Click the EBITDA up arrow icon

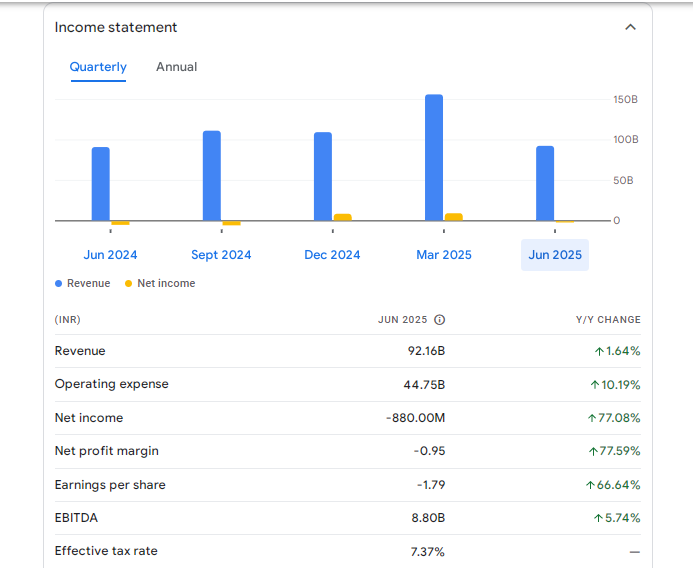pos(599,518)
